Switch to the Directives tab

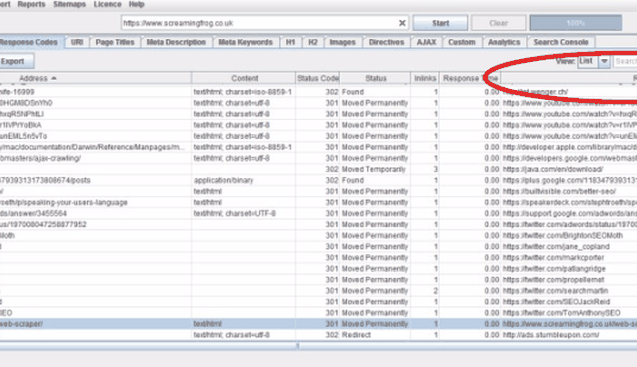[x=386, y=42]
